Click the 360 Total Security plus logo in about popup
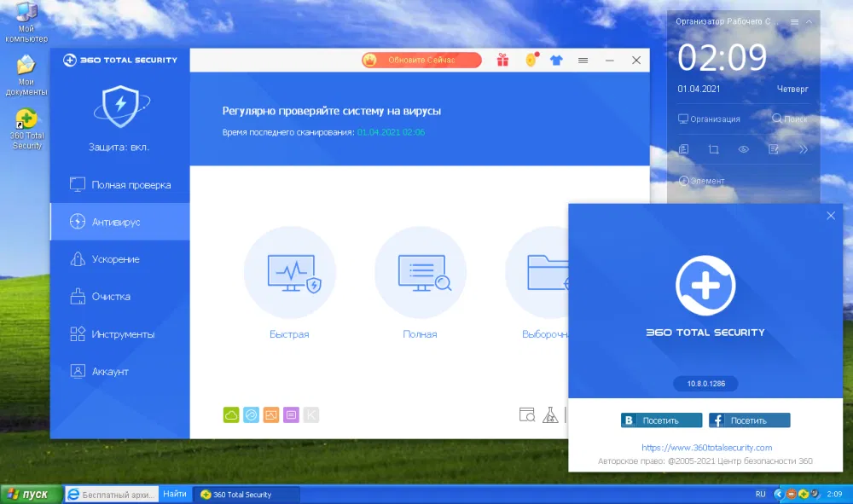 pyautogui.click(x=705, y=286)
